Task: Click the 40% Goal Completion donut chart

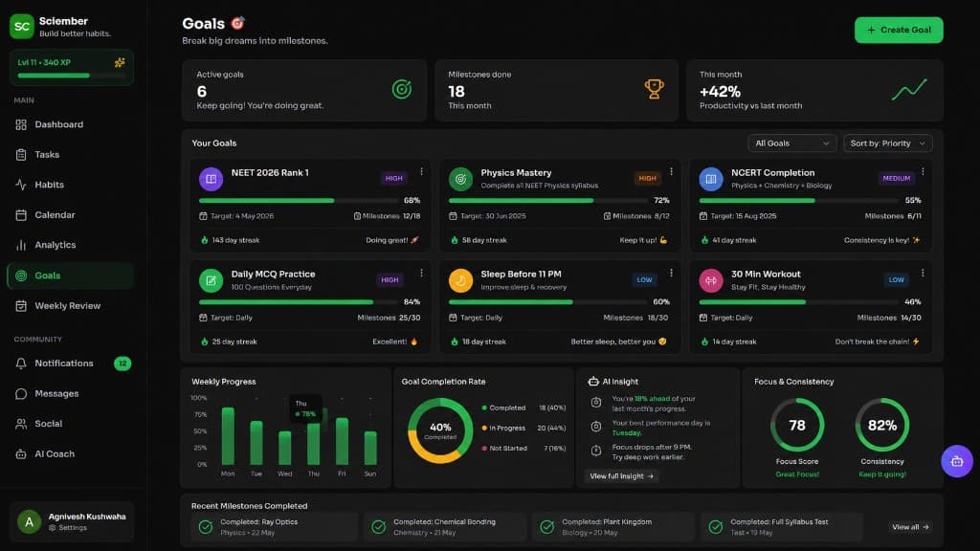Action: [440, 430]
